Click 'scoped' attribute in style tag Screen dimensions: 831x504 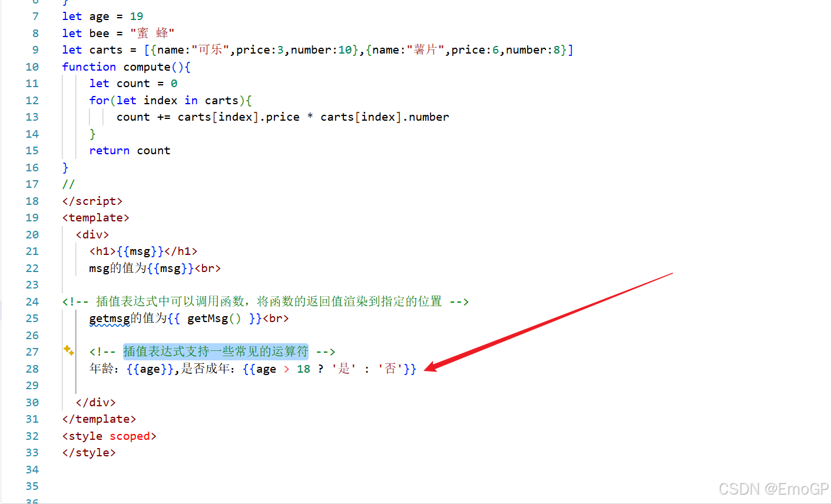(130, 436)
